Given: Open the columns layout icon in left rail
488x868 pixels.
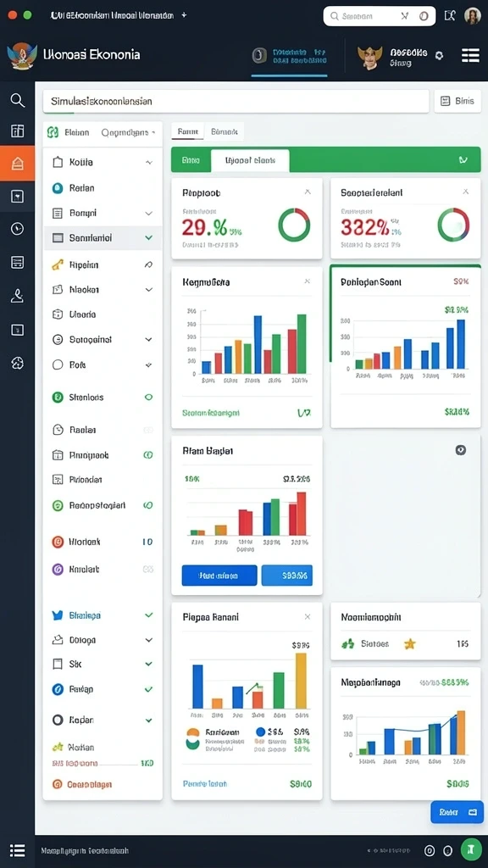Looking at the screenshot, I should (17, 131).
